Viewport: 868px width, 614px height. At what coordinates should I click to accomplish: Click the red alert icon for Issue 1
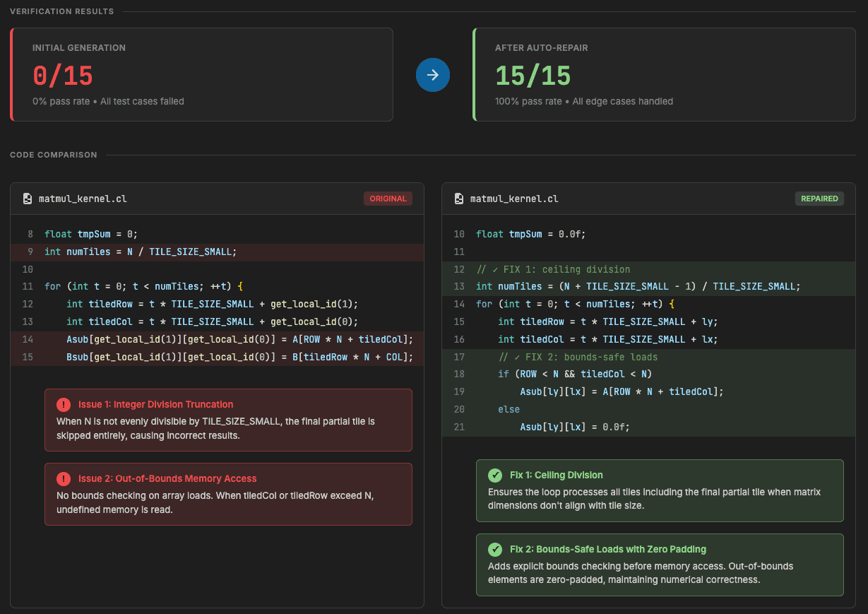click(x=64, y=405)
